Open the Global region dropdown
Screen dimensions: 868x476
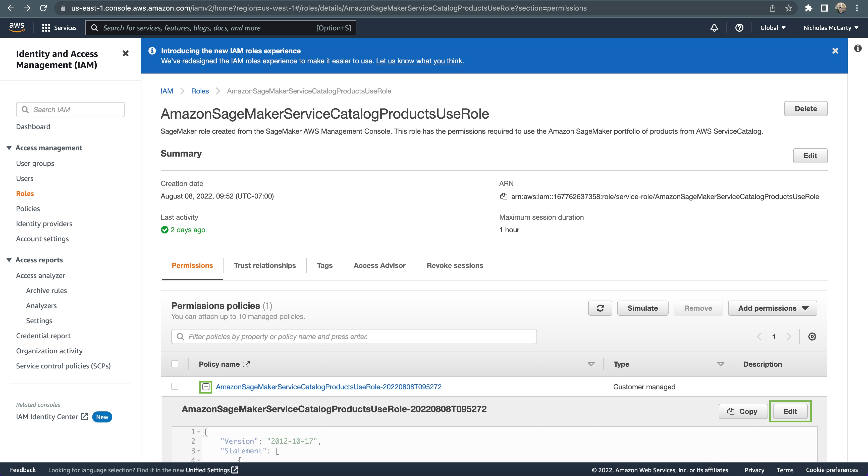pyautogui.click(x=773, y=28)
